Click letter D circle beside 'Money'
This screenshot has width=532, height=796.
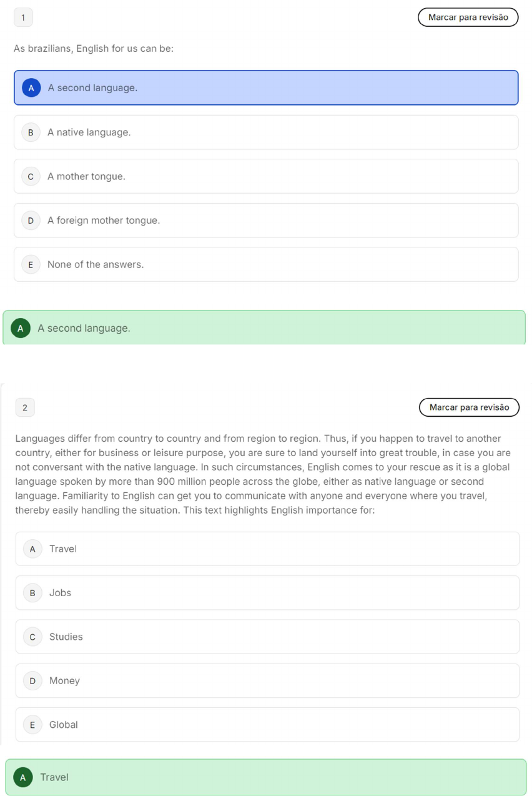coord(32,680)
